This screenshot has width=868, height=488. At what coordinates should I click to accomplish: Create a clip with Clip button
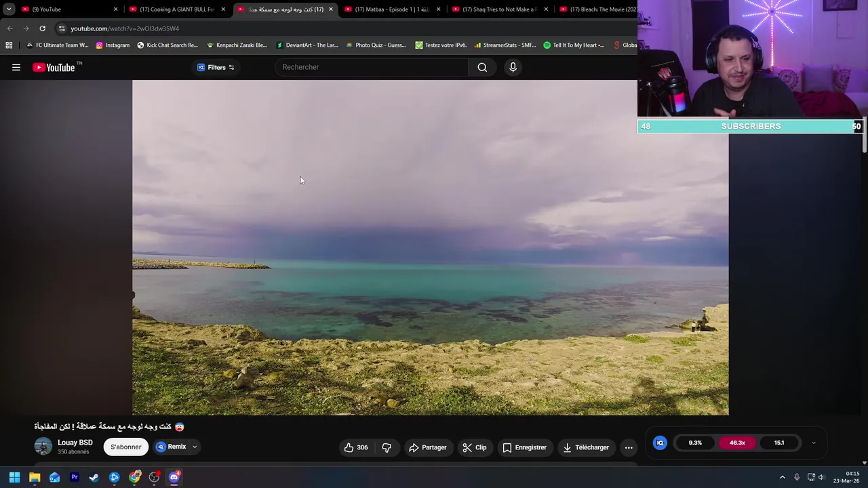click(x=475, y=447)
